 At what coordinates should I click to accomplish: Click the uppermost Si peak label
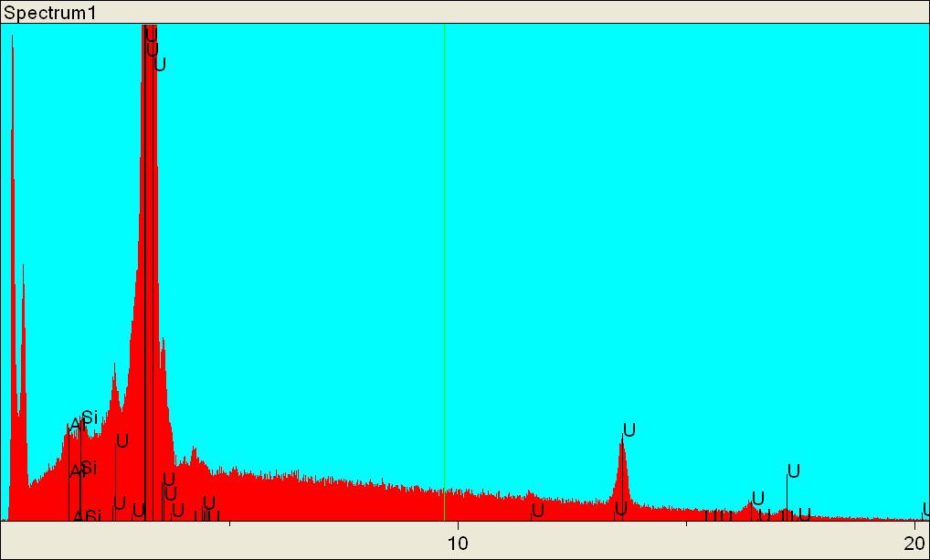point(90,417)
